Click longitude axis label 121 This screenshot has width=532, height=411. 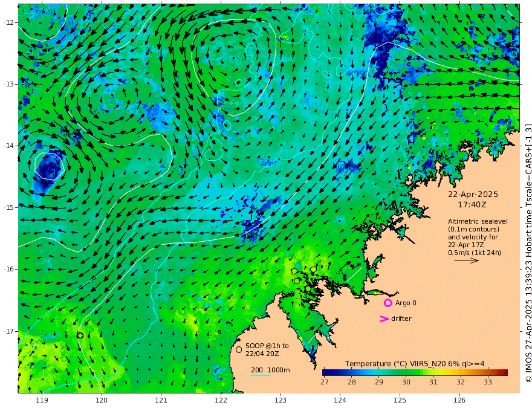point(161,400)
